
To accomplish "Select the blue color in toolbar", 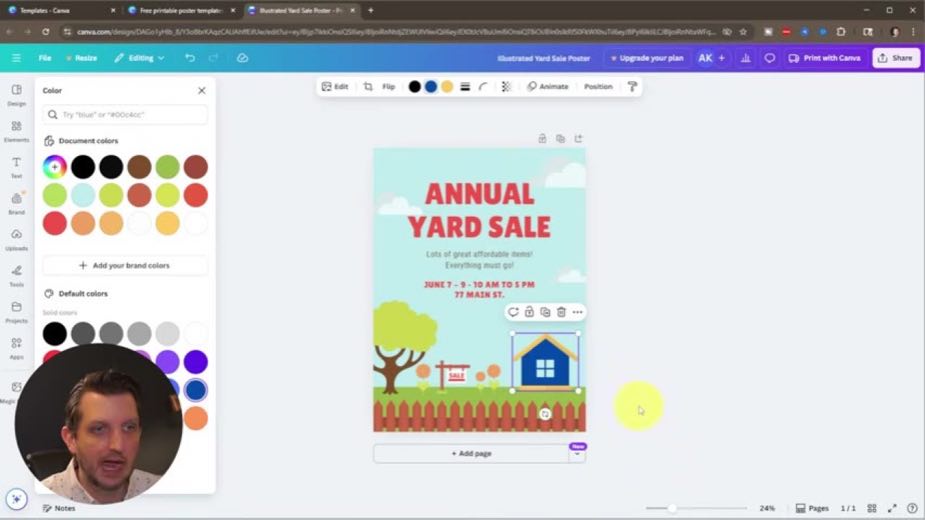I will 431,87.
